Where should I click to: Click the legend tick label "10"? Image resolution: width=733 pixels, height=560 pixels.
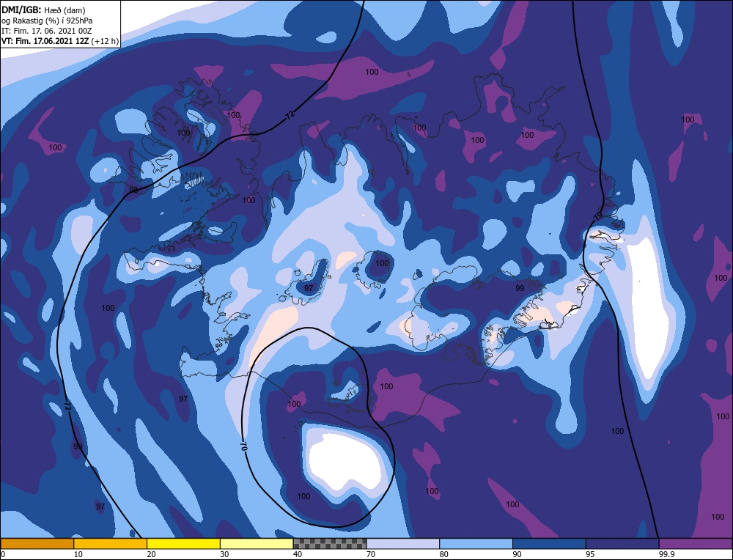pos(78,554)
